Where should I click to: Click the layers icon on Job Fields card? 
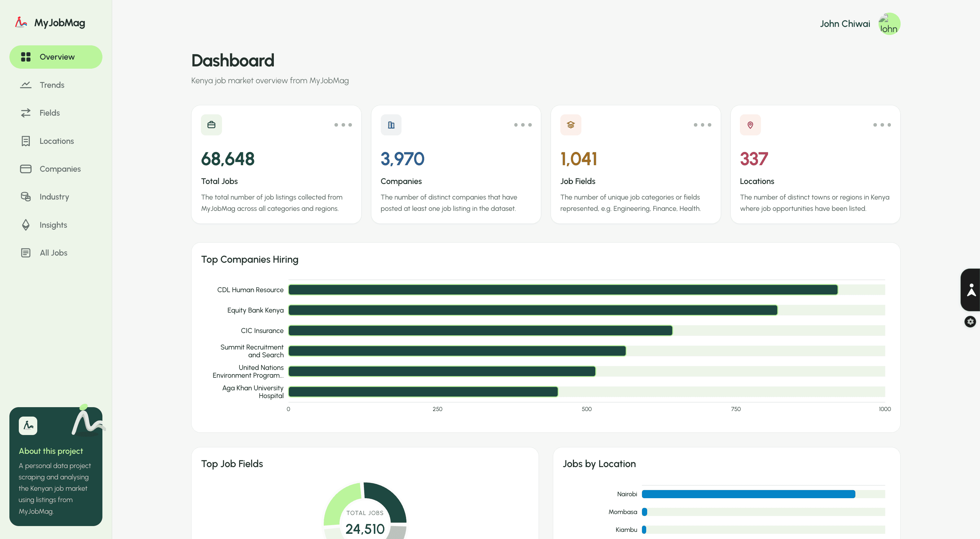point(571,125)
